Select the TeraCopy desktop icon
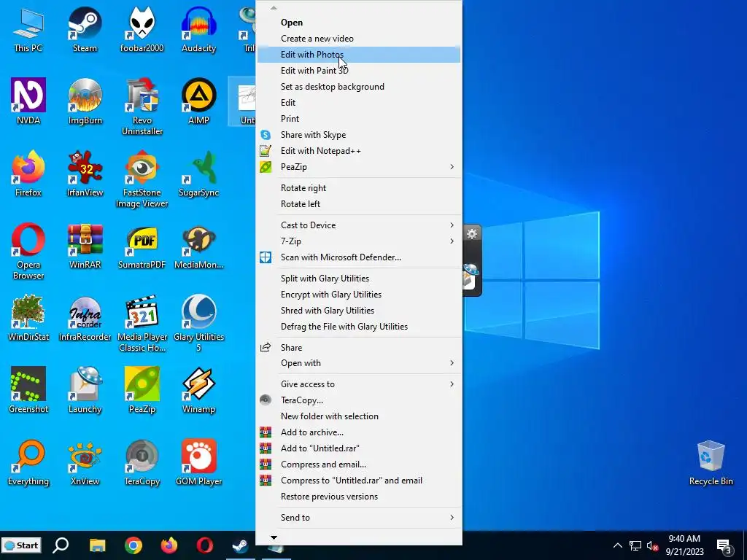 point(142,463)
